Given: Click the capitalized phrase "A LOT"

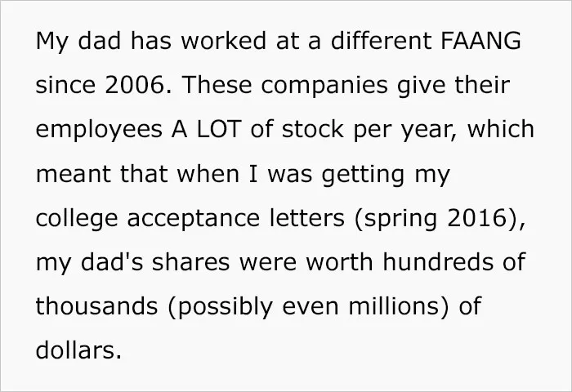Looking at the screenshot, I should (206, 129).
